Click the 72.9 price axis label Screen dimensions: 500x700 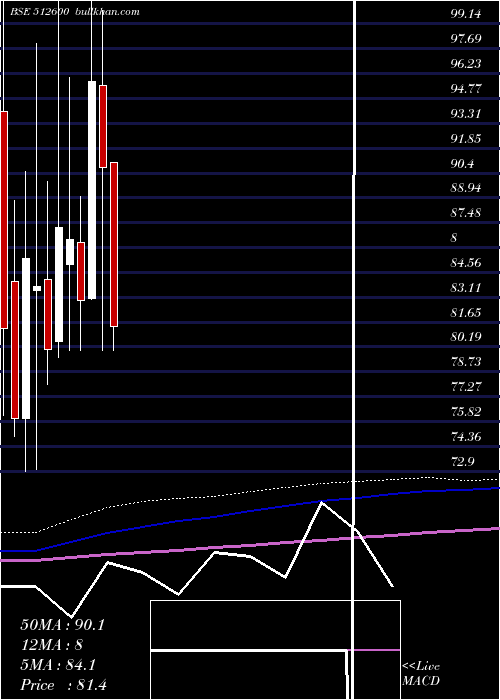coord(462,462)
